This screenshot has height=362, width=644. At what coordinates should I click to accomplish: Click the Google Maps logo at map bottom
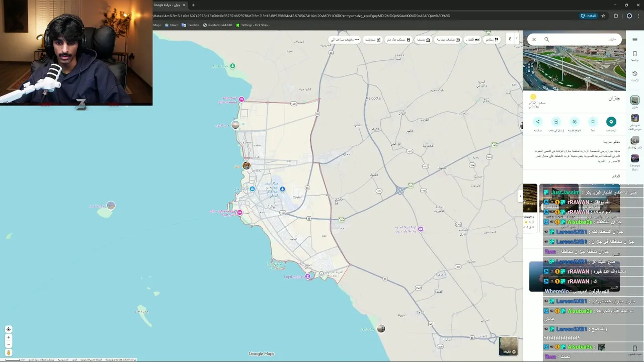click(x=261, y=354)
